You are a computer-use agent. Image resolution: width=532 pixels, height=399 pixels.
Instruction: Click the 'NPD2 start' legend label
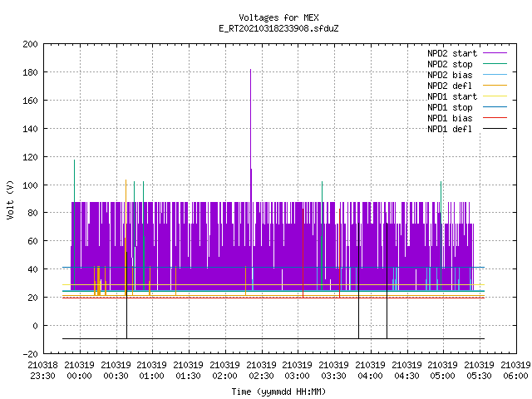(x=452, y=53)
